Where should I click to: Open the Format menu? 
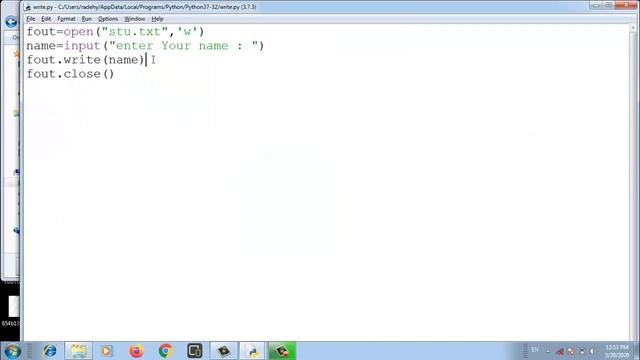(x=66, y=19)
